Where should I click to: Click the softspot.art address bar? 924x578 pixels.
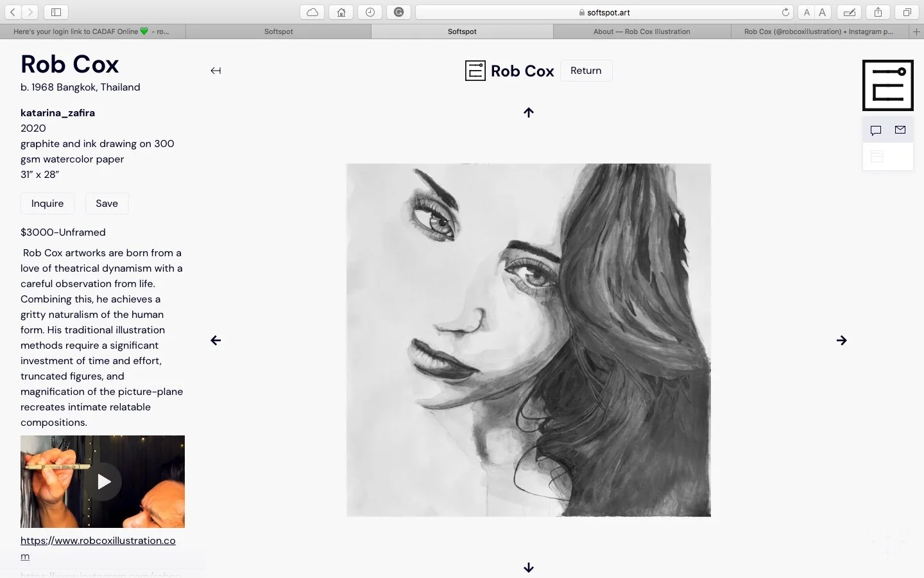[x=603, y=12]
